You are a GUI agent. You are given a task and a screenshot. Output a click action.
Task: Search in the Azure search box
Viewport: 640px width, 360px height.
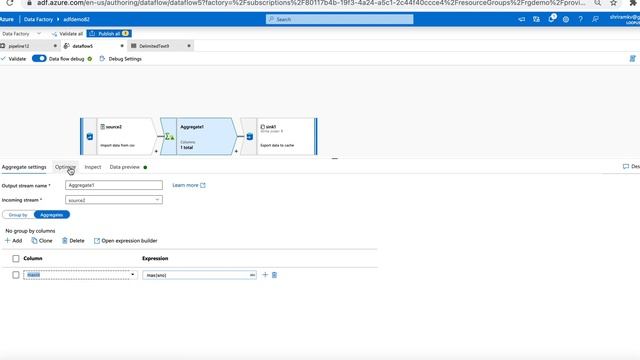click(x=340, y=19)
